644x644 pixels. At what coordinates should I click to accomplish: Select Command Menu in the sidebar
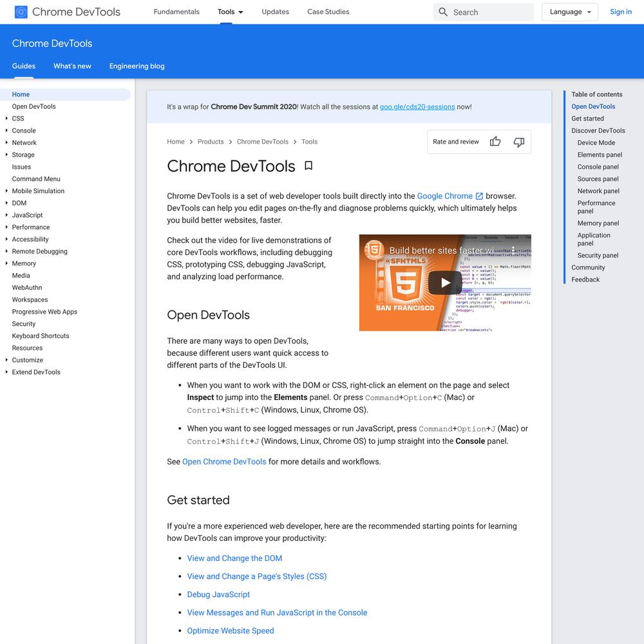[x=36, y=178]
